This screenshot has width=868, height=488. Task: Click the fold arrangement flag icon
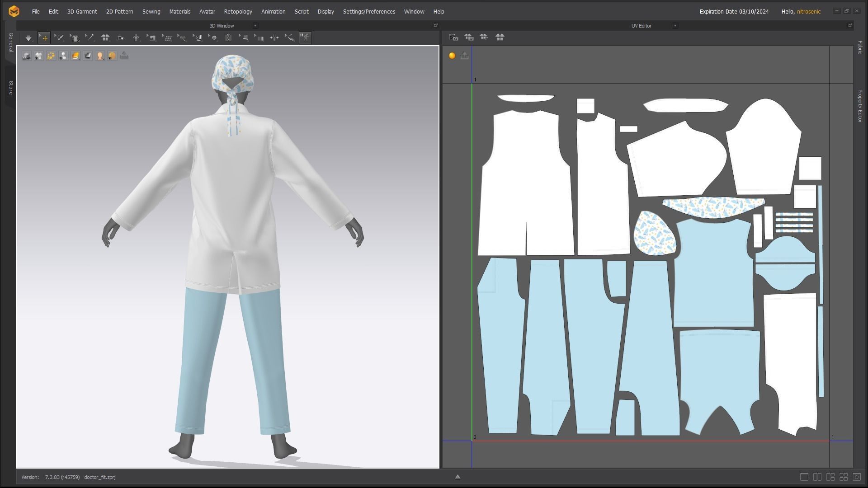(x=121, y=38)
